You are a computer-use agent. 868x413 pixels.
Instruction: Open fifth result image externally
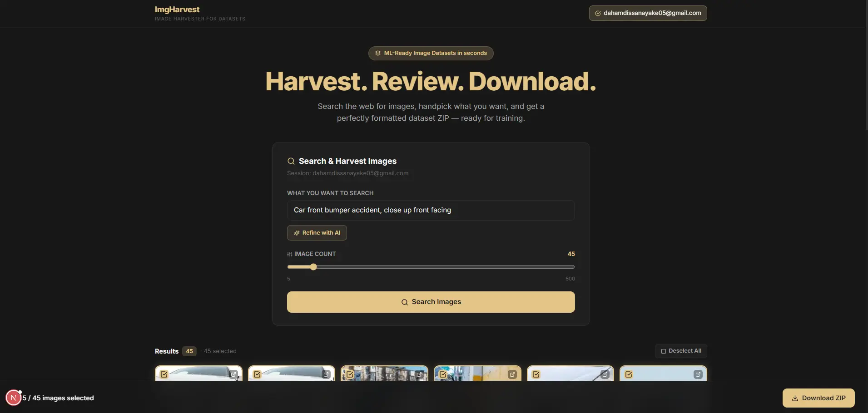click(605, 374)
